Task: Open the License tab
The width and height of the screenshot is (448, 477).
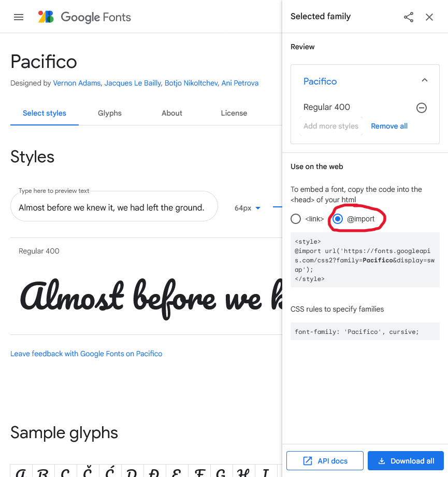Action: tap(234, 113)
